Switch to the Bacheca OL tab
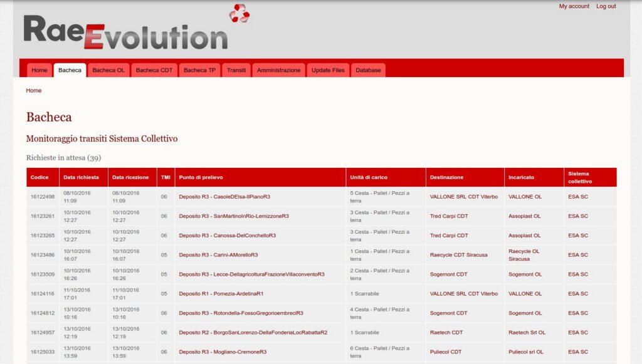642x364 pixels. point(108,70)
